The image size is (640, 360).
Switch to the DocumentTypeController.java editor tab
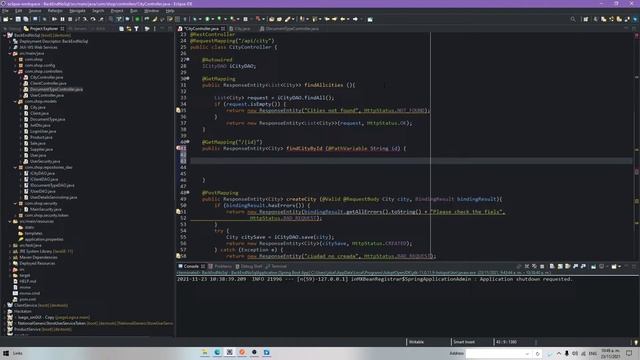[x=292, y=29]
